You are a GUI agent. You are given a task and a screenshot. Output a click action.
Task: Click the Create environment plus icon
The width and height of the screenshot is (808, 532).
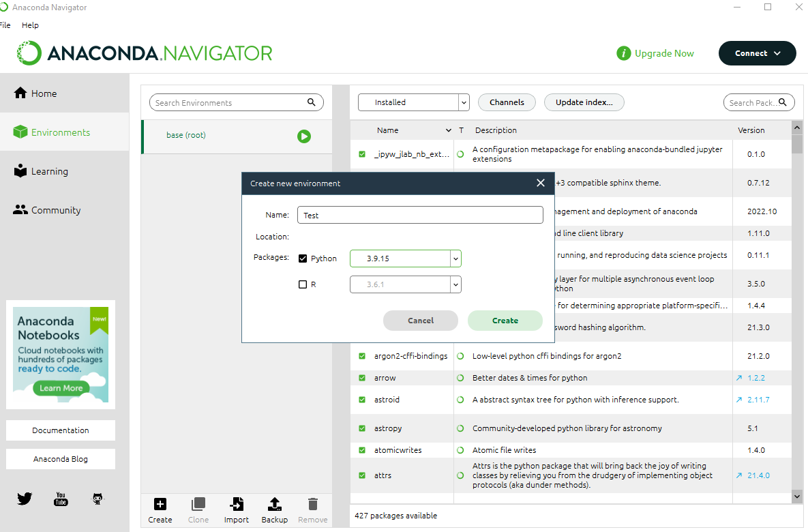pyautogui.click(x=160, y=503)
